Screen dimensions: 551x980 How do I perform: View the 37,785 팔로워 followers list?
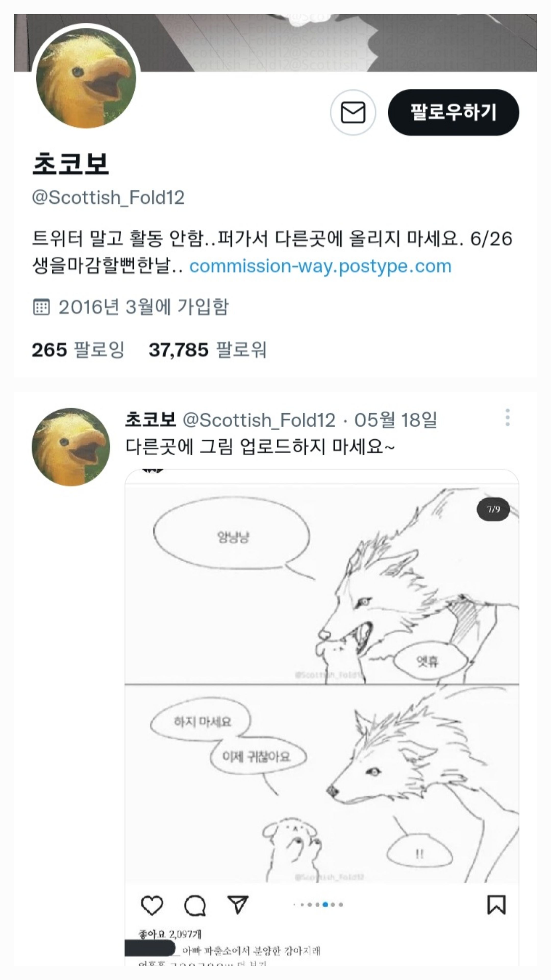coord(208,350)
